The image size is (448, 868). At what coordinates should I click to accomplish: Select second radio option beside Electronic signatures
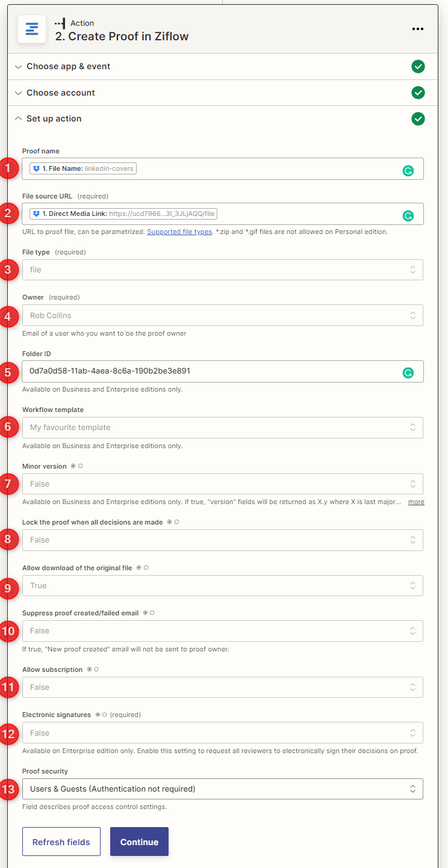[104, 715]
